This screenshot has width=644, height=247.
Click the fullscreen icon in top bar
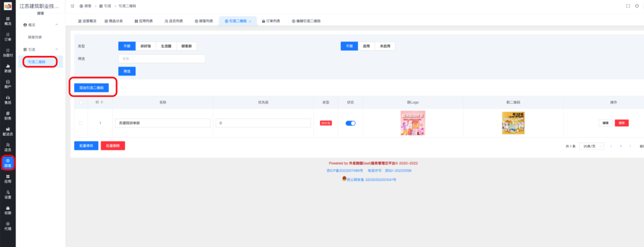coord(628,6)
